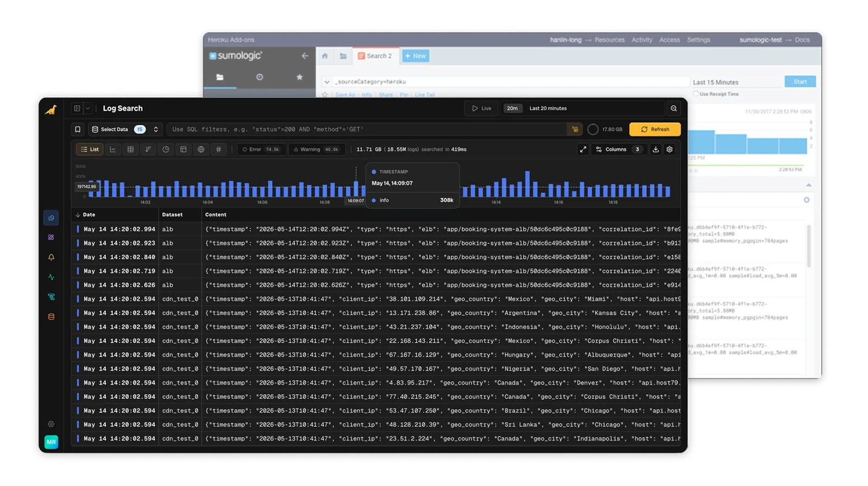Click the New tab button in Sumo Logic

pyautogui.click(x=416, y=56)
